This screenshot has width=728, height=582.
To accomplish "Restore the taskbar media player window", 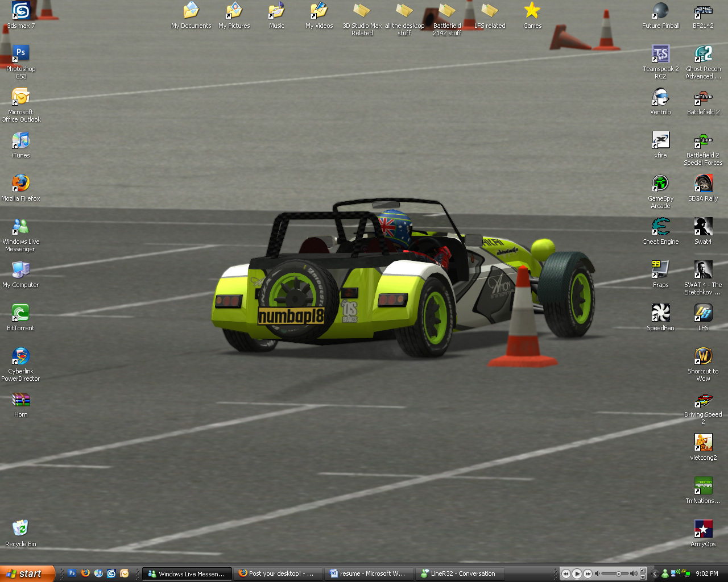I will (643, 570).
